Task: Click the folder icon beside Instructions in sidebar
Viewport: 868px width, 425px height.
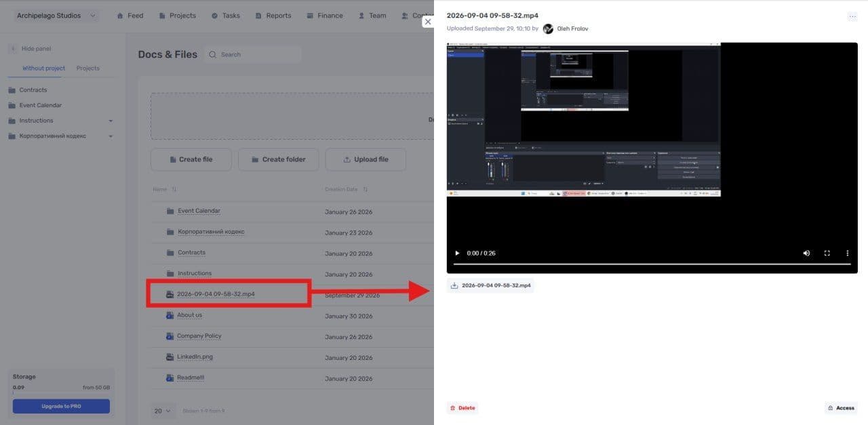Action: pos(12,121)
